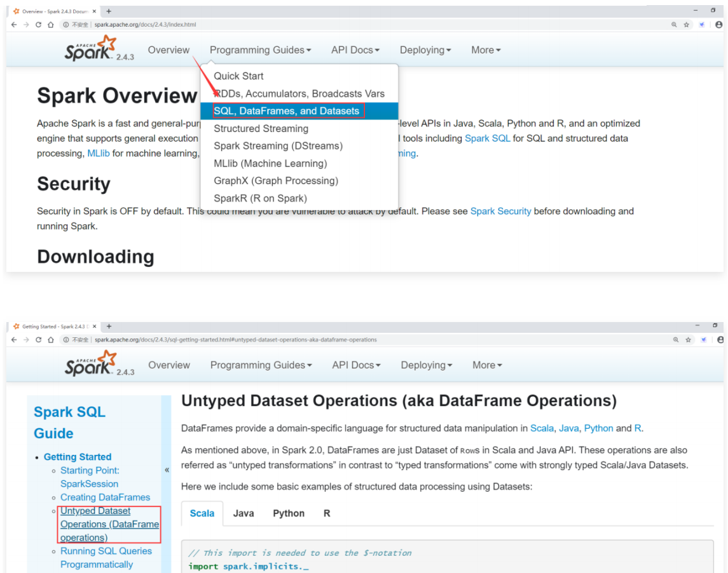Viewport: 728px width, 573px height.
Task: Select GraphX (Graph Processing) menu entry
Action: (299, 180)
